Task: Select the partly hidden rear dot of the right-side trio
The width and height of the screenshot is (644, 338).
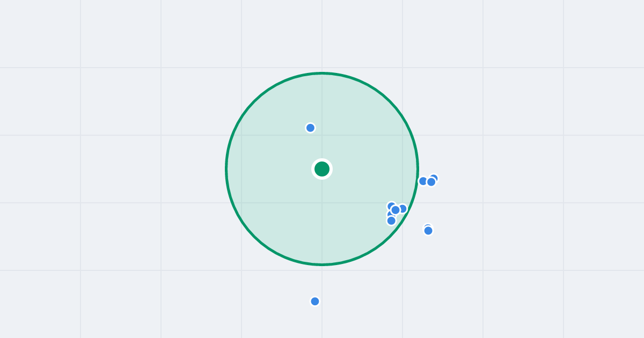Action: click(435, 177)
